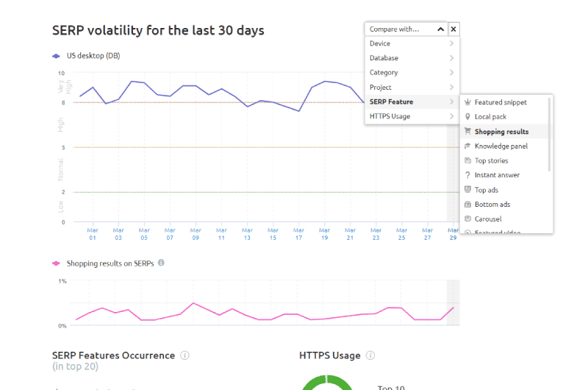The width and height of the screenshot is (588, 390).
Task: Close the Compare with dropdown using X
Action: coord(453,29)
